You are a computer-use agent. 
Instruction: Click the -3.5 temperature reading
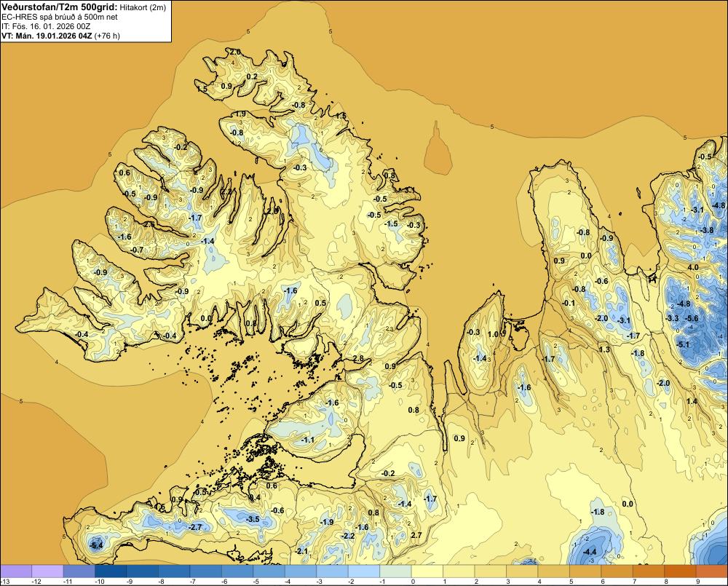[x=253, y=519]
